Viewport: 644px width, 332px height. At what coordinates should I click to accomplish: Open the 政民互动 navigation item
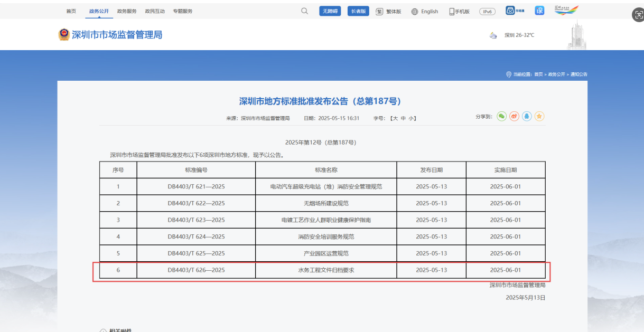click(x=155, y=10)
